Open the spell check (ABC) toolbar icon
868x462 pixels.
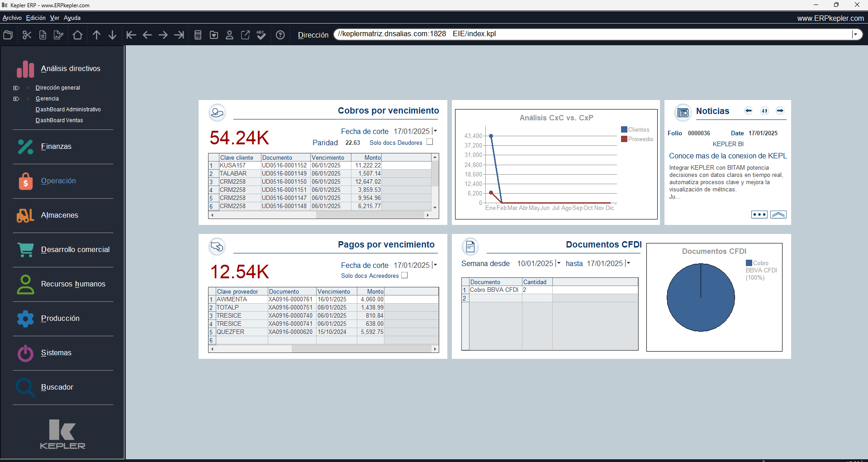click(x=261, y=35)
